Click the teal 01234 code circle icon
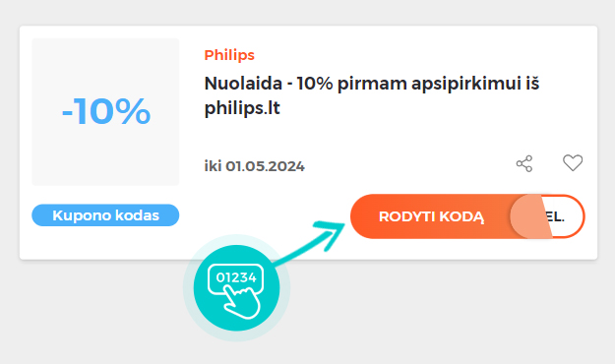This screenshot has width=615, height=364. [236, 288]
